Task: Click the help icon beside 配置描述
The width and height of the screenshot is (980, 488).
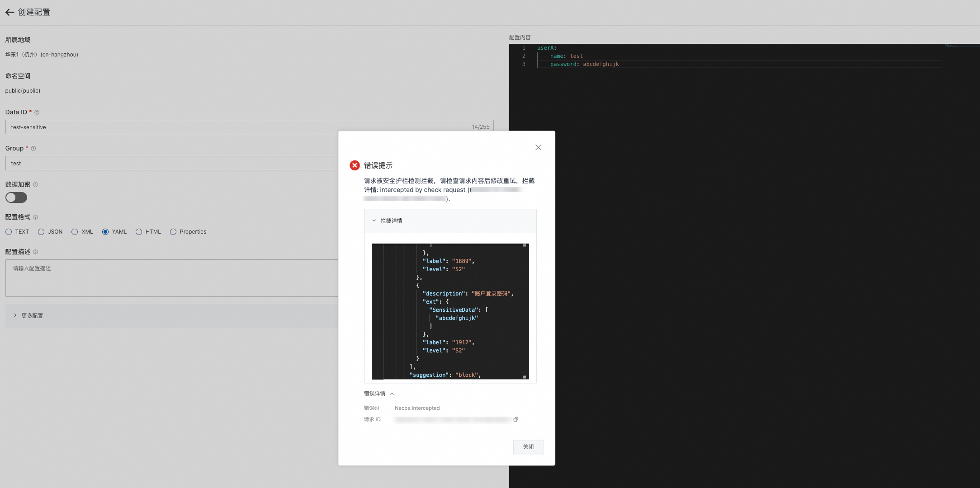Action: pos(36,252)
